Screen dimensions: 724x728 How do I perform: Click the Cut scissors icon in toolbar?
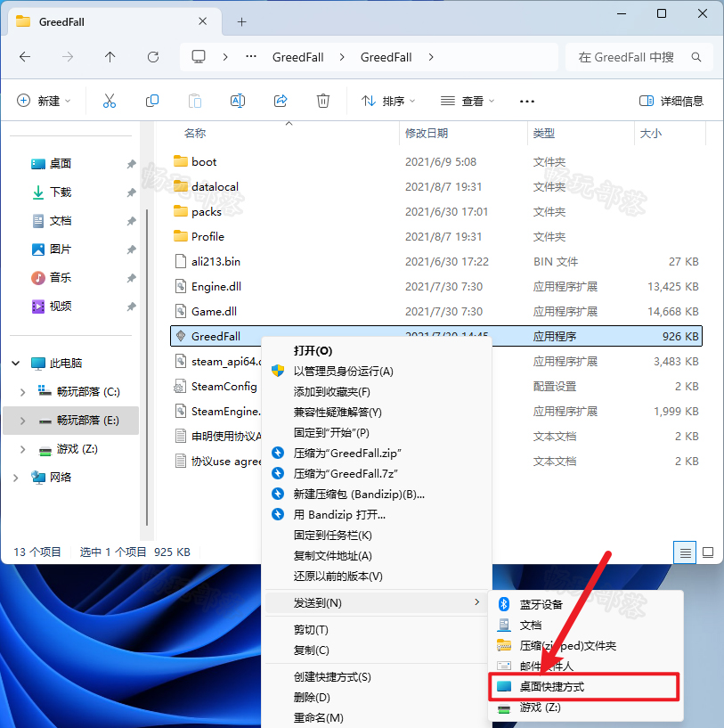(x=109, y=101)
